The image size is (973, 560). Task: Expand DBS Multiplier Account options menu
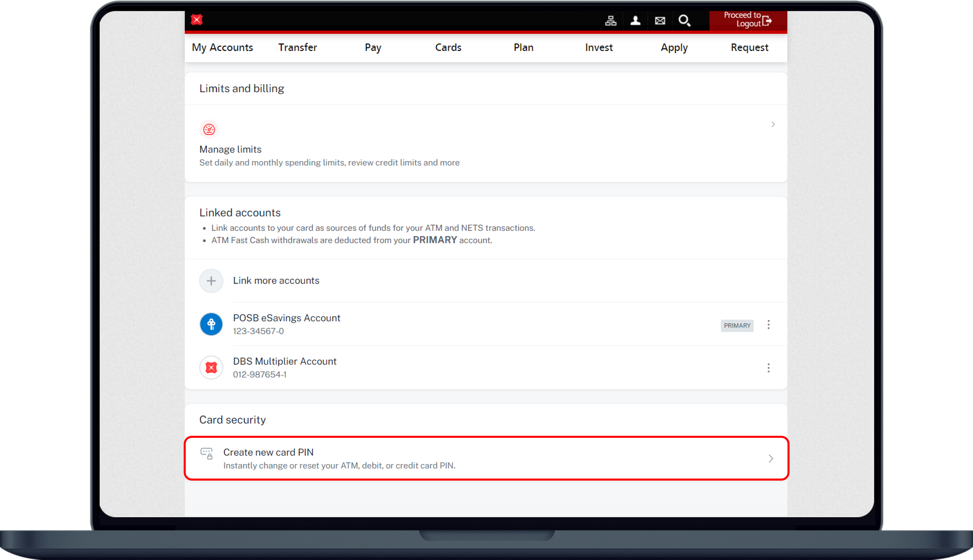click(768, 368)
